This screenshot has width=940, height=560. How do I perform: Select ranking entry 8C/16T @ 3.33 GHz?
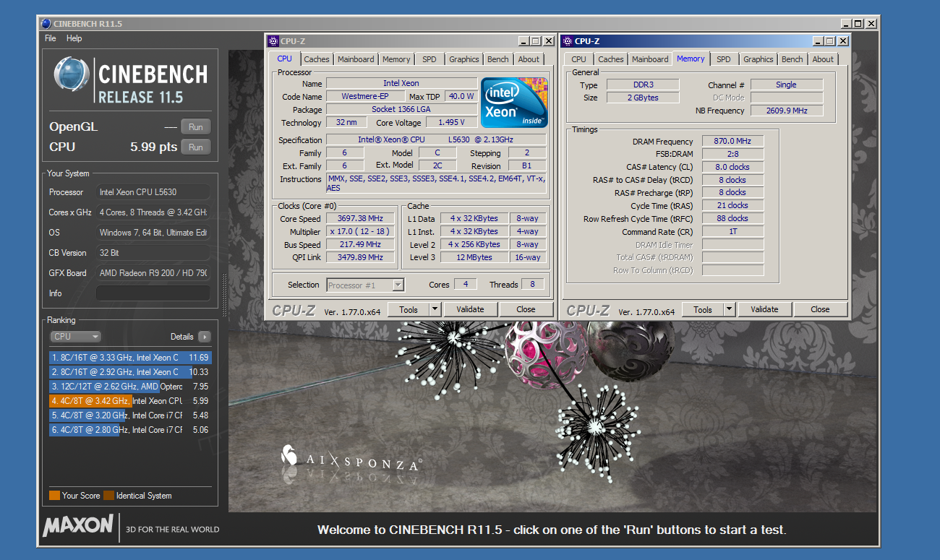[x=129, y=358]
